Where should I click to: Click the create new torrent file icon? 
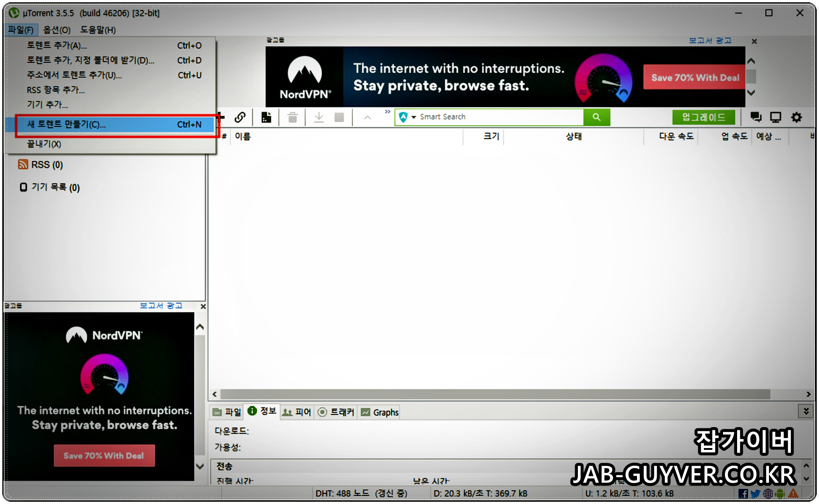point(266,117)
